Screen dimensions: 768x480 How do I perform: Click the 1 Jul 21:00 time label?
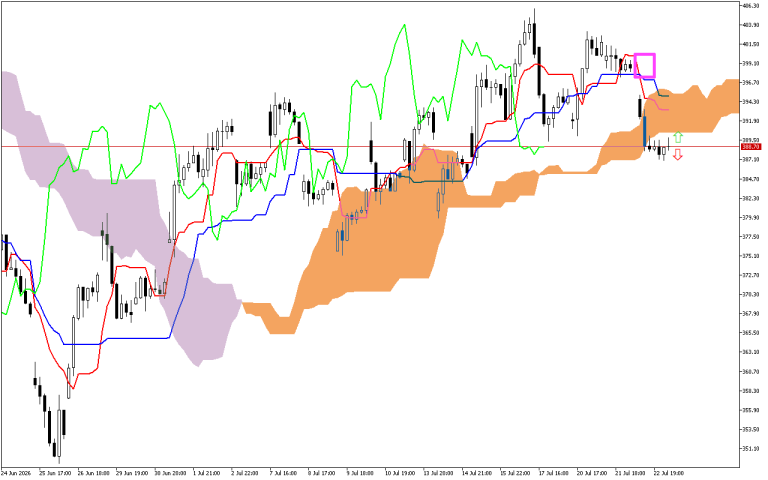click(x=206, y=473)
